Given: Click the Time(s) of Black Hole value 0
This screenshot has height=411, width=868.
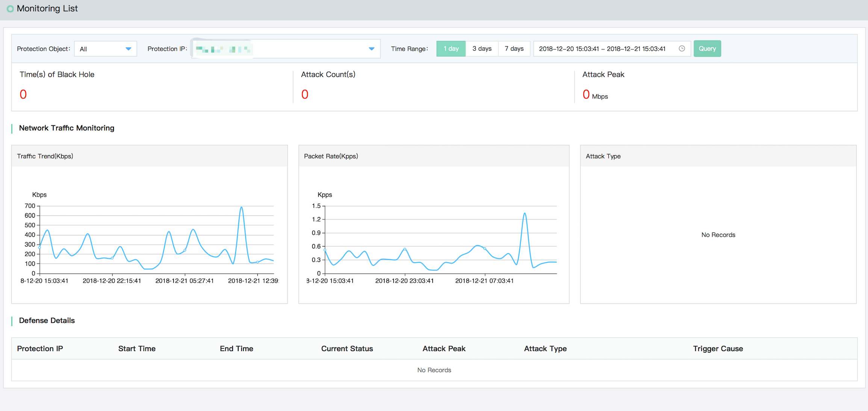Looking at the screenshot, I should (x=23, y=94).
